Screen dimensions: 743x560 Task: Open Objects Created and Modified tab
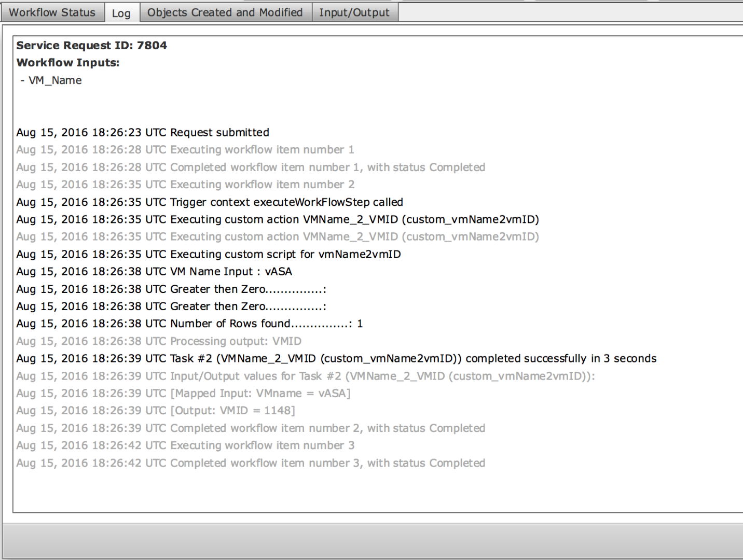click(225, 12)
